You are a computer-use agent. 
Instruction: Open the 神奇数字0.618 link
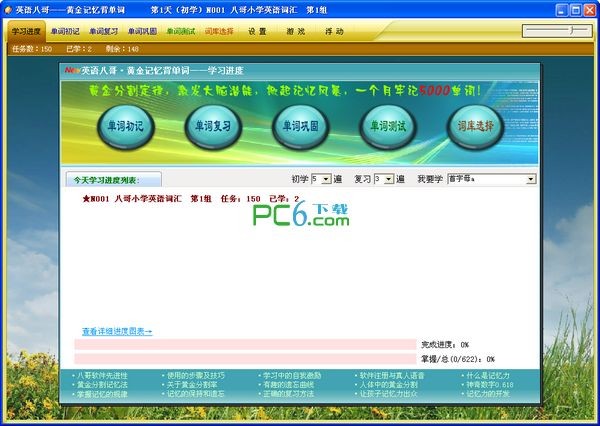coord(490,385)
